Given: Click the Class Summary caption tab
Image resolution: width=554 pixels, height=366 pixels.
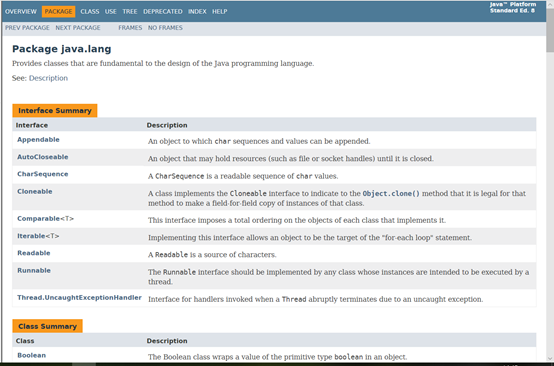Looking at the screenshot, I should [47, 326].
